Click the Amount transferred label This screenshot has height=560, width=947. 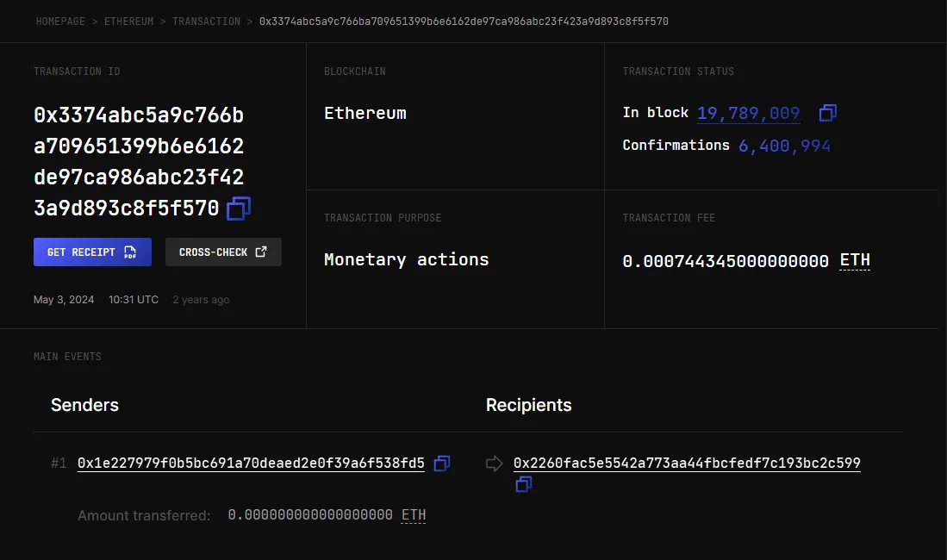[144, 515]
